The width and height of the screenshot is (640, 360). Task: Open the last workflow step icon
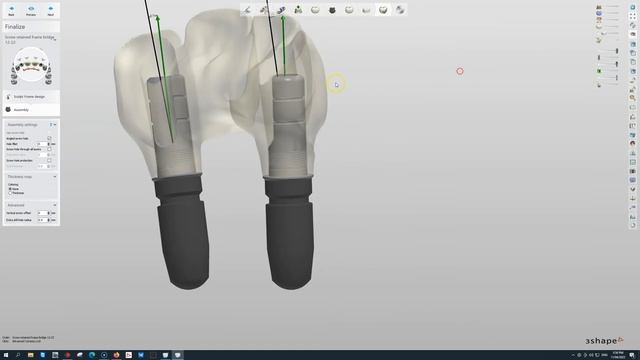pyautogui.click(x=400, y=10)
